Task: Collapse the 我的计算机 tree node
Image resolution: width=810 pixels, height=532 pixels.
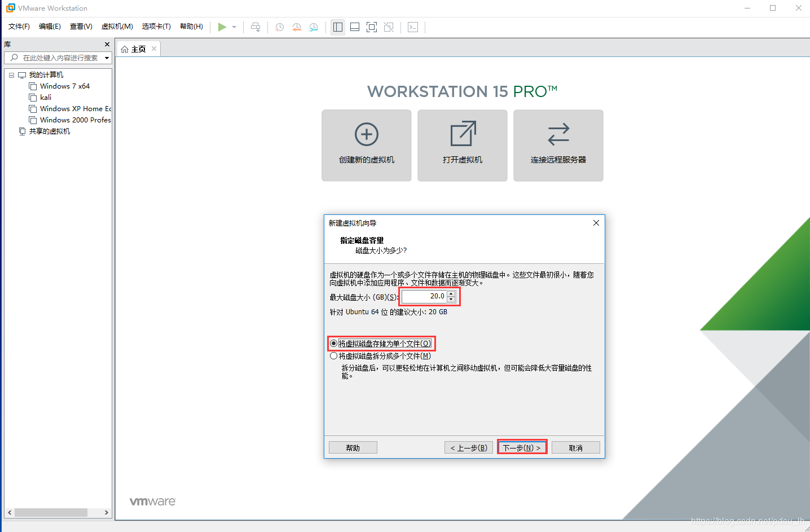Action: (11, 75)
